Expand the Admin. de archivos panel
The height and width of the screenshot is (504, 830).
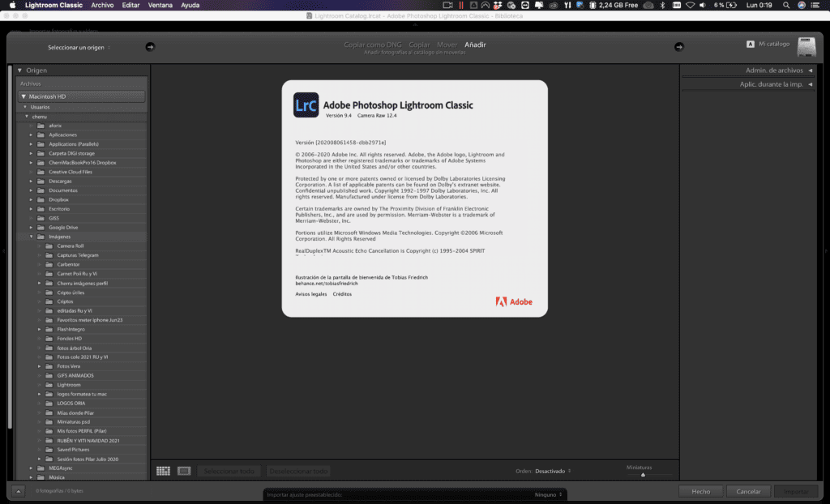pos(810,70)
